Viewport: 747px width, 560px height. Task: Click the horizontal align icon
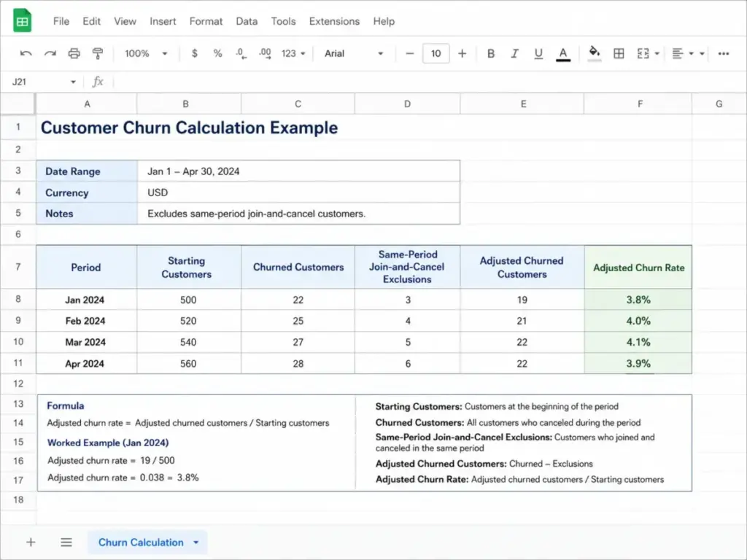point(678,53)
